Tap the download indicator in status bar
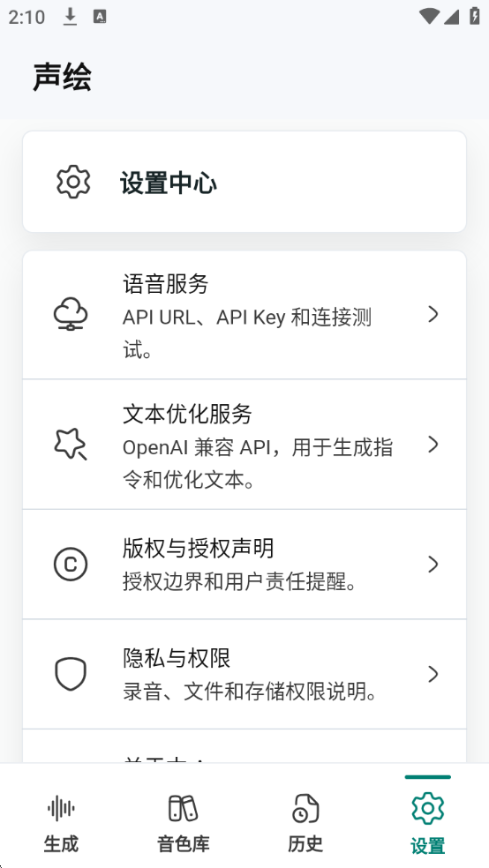This screenshot has width=489, height=868. (69, 17)
